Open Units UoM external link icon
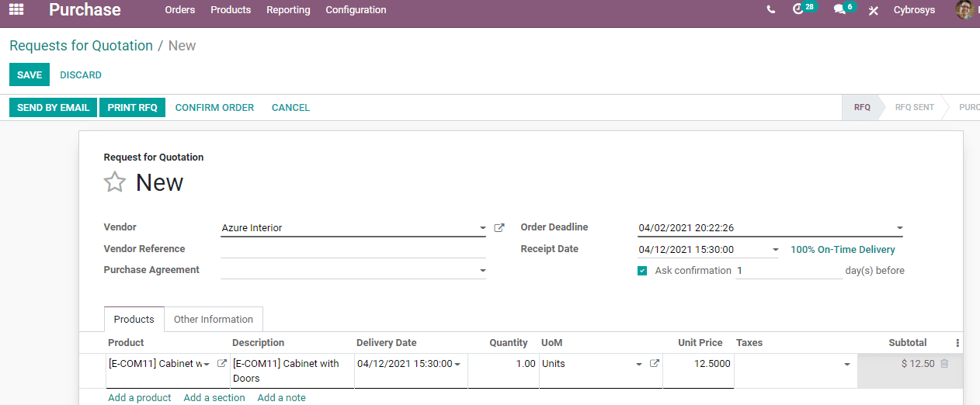Viewport: 980px width, 405px height. click(x=654, y=364)
